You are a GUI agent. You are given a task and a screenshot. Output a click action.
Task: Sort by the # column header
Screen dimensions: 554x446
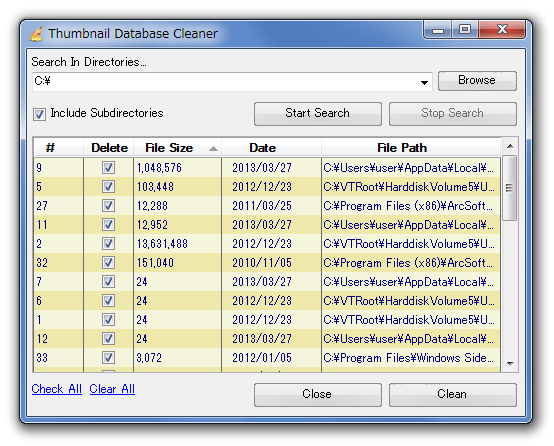tap(59, 148)
